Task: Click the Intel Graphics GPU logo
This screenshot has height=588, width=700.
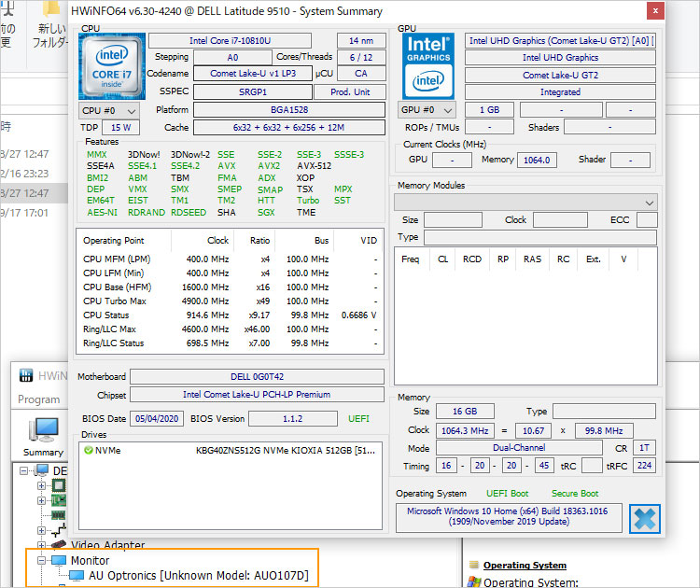Action: tap(427, 67)
